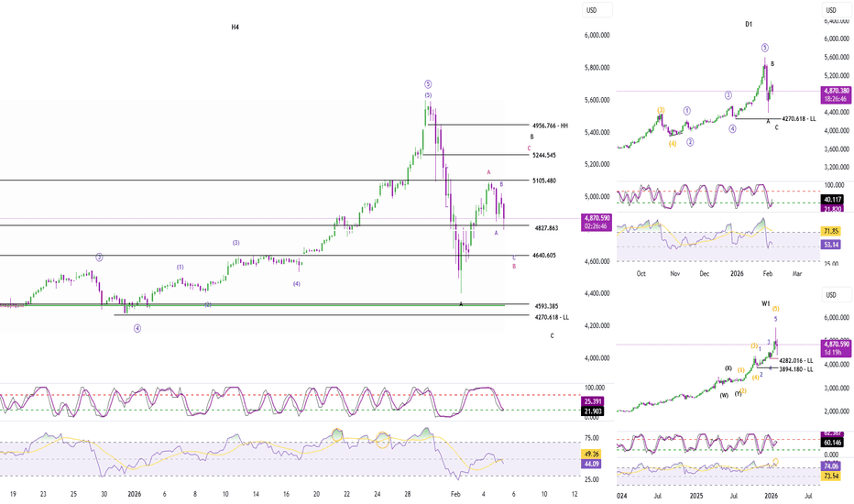Click 75.00 on the H4 RSI scale

point(592,438)
